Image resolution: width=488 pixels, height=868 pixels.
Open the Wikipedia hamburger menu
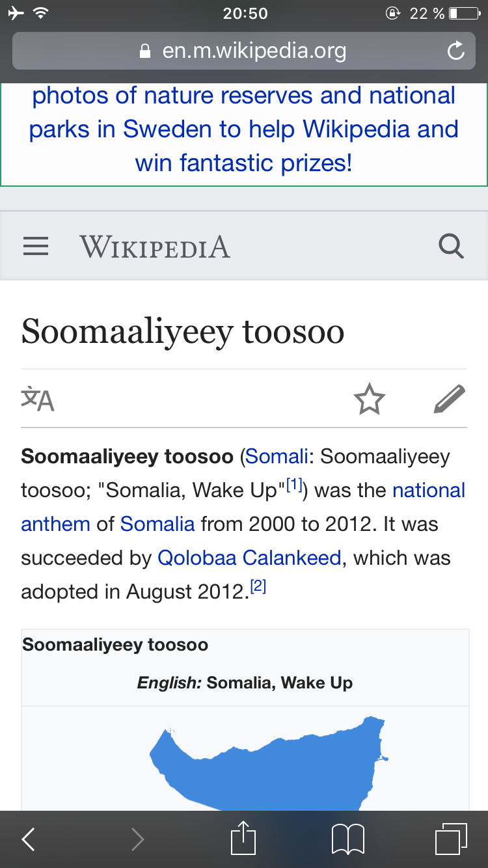click(x=36, y=247)
